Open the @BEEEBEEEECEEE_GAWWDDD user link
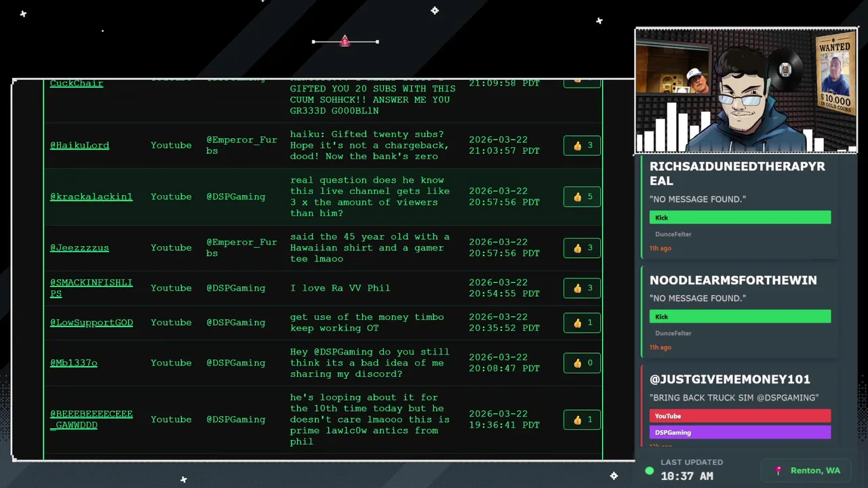 pyautogui.click(x=91, y=420)
